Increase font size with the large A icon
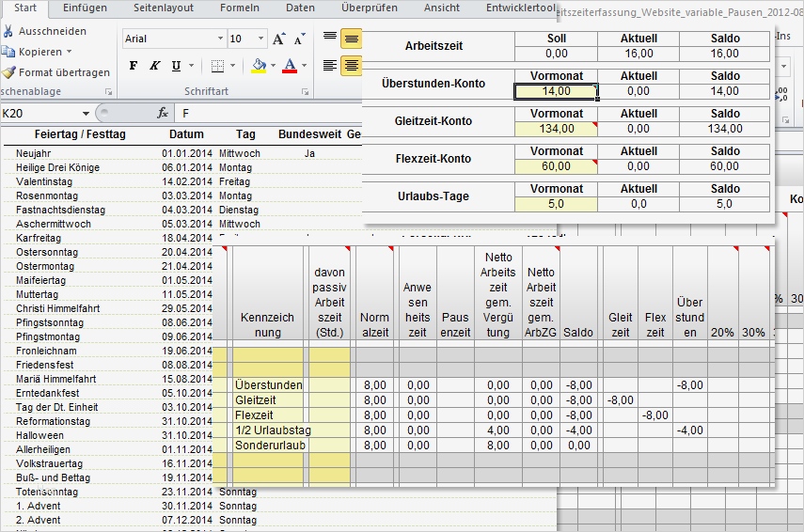 tap(278, 39)
